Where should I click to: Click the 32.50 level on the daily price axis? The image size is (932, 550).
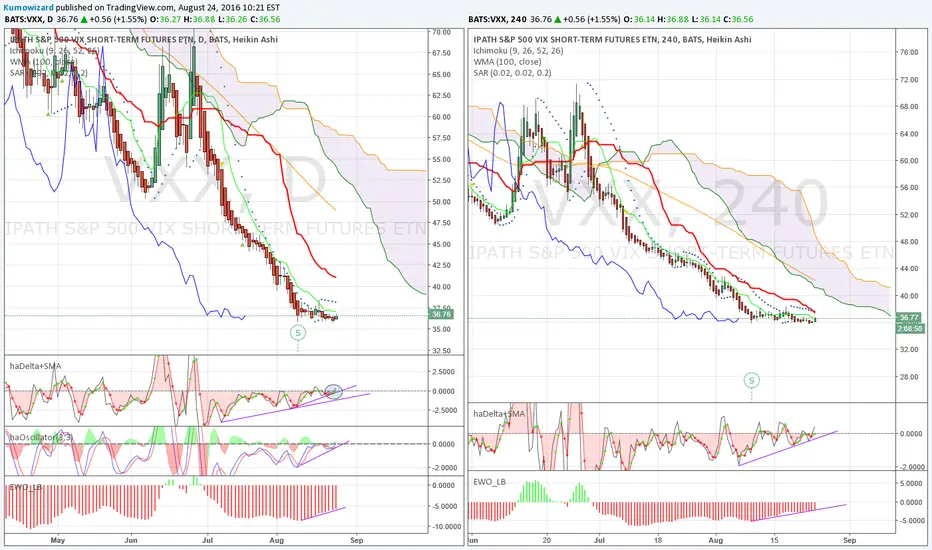pos(442,351)
